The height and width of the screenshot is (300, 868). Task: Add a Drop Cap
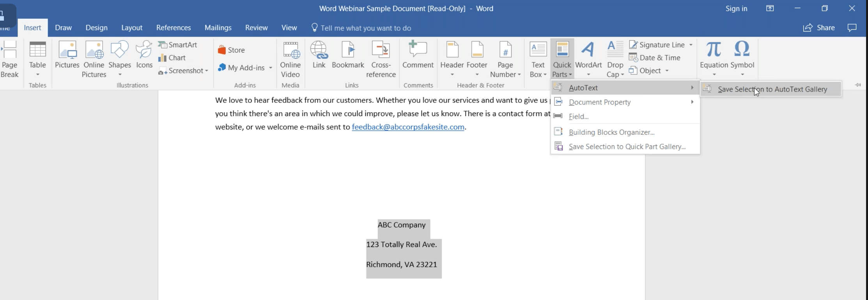point(615,59)
